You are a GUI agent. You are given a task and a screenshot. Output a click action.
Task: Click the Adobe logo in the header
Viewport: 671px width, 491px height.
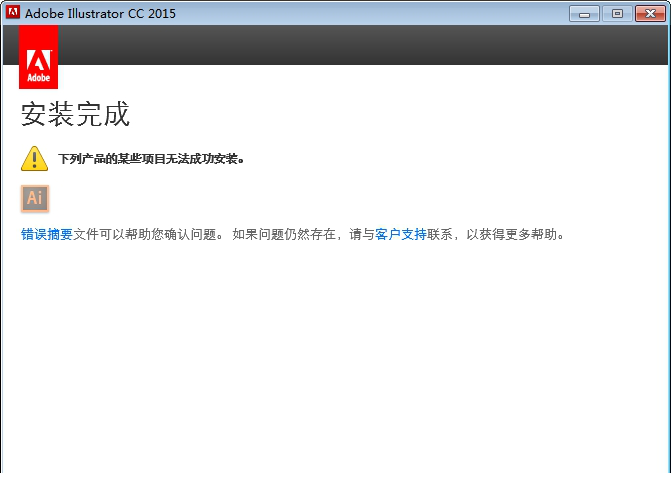pos(39,57)
